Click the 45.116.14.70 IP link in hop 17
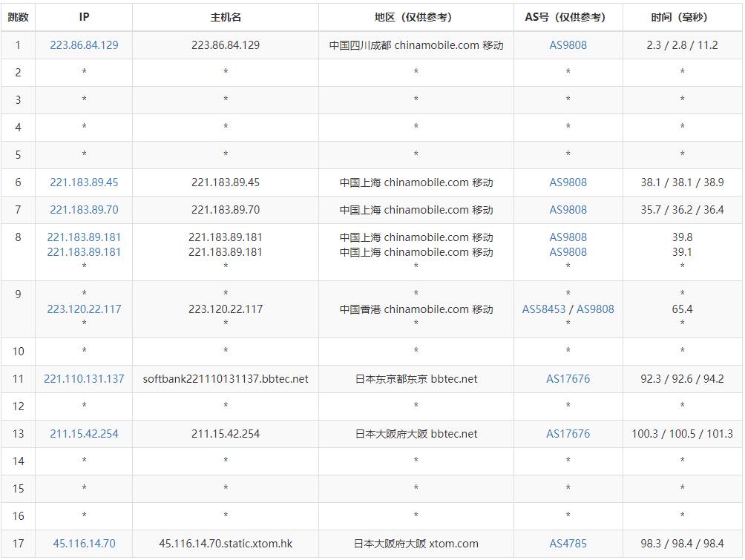Image resolution: width=745 pixels, height=560 pixels. click(84, 544)
